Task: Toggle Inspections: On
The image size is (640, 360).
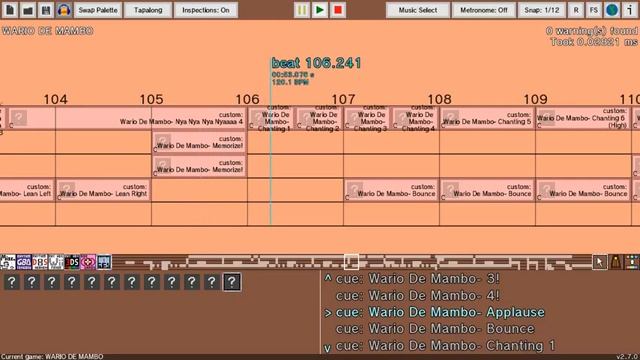Action: click(x=206, y=10)
